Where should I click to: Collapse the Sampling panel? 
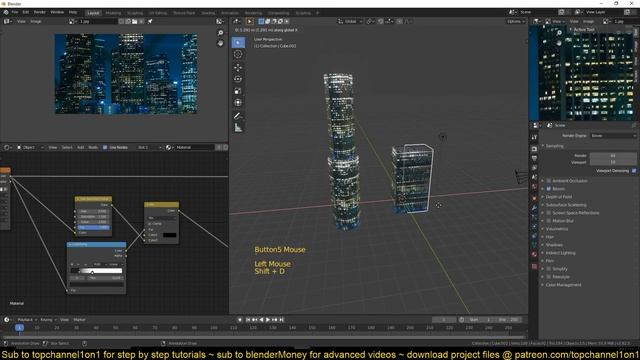[554, 146]
